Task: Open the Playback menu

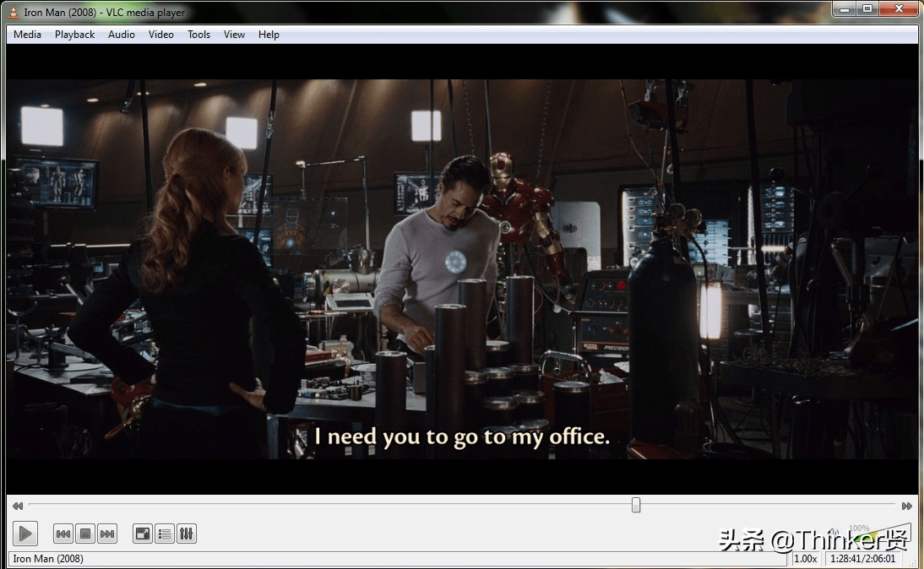Action: click(x=74, y=35)
